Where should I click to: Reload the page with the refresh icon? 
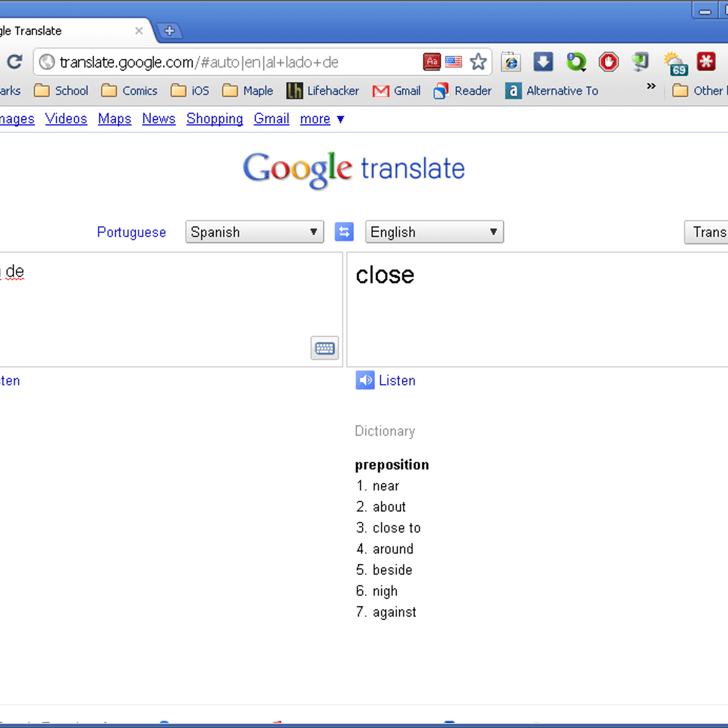[x=15, y=61]
